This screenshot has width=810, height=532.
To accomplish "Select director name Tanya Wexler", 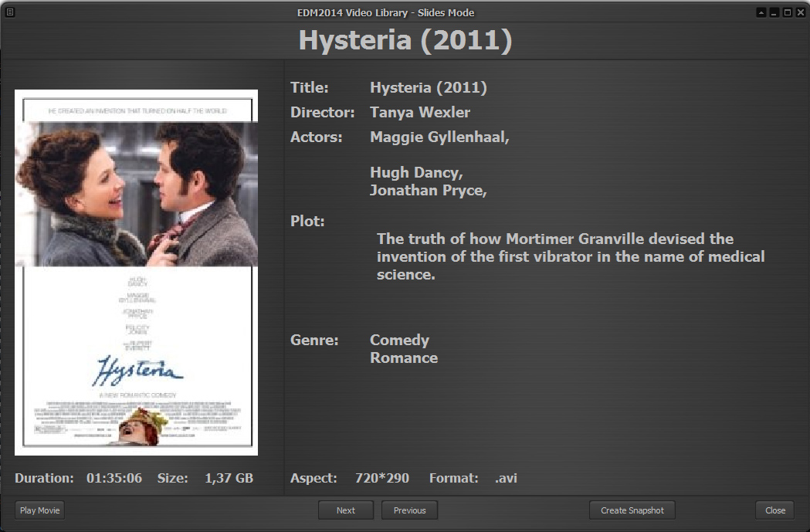I will pos(420,112).
